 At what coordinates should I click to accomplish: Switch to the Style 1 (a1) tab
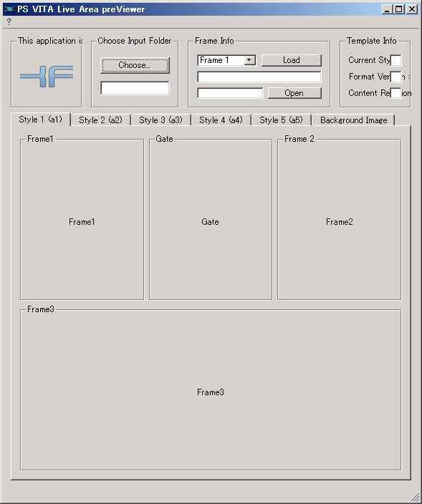[41, 120]
